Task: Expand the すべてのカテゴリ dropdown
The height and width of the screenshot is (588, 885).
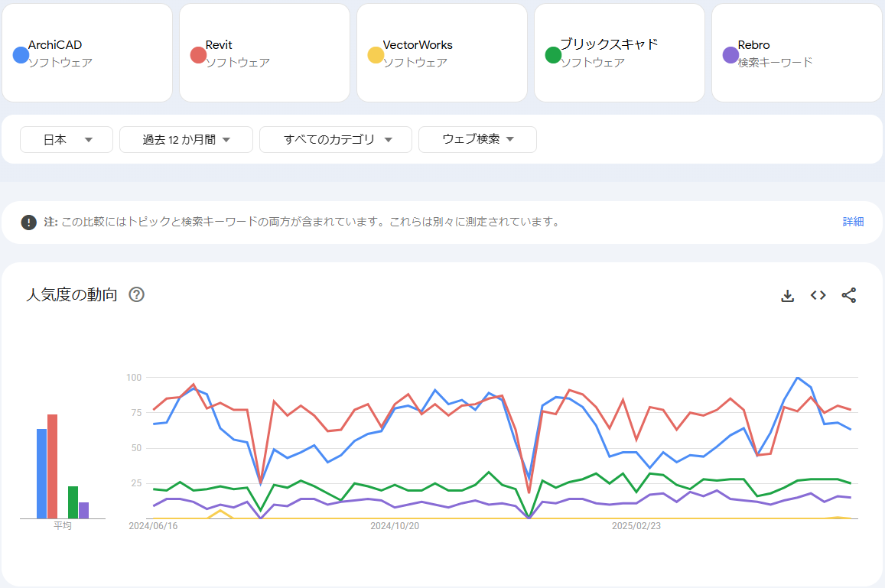Action: click(x=336, y=139)
